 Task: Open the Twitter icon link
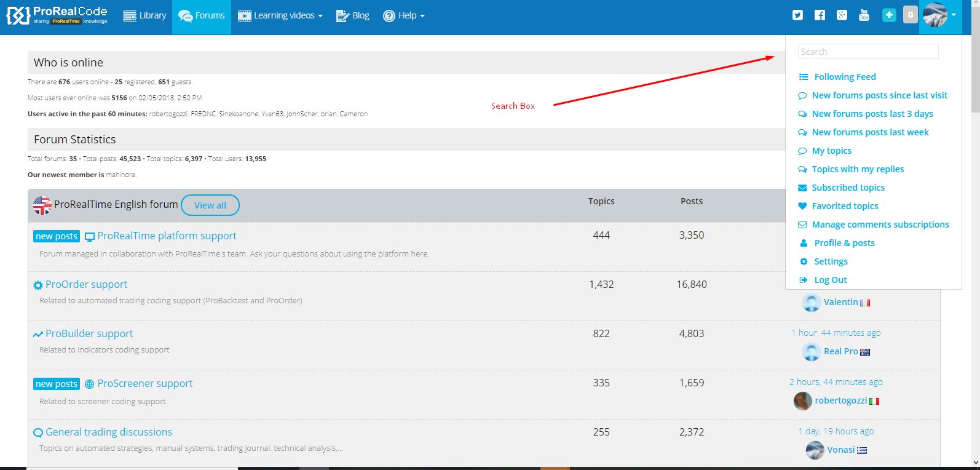[x=797, y=15]
